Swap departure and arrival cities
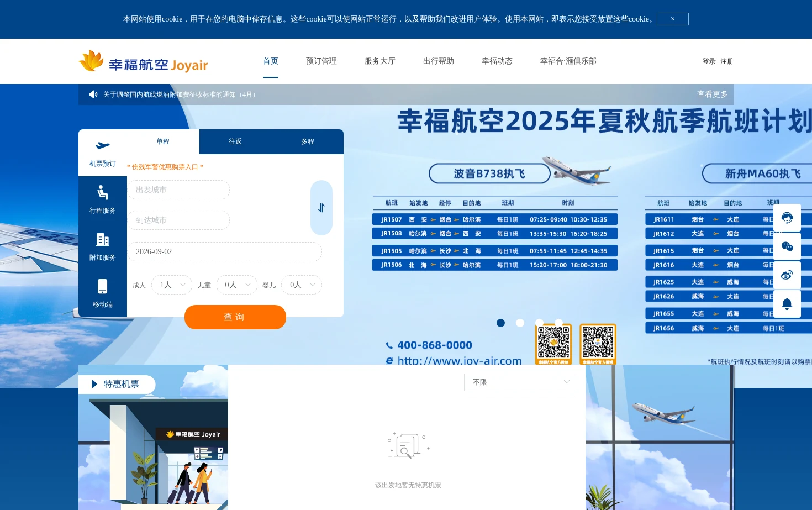The image size is (812, 510). [x=321, y=208]
